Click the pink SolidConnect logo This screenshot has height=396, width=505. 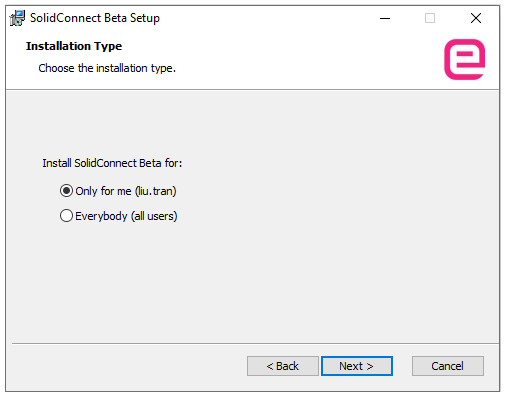click(x=464, y=59)
